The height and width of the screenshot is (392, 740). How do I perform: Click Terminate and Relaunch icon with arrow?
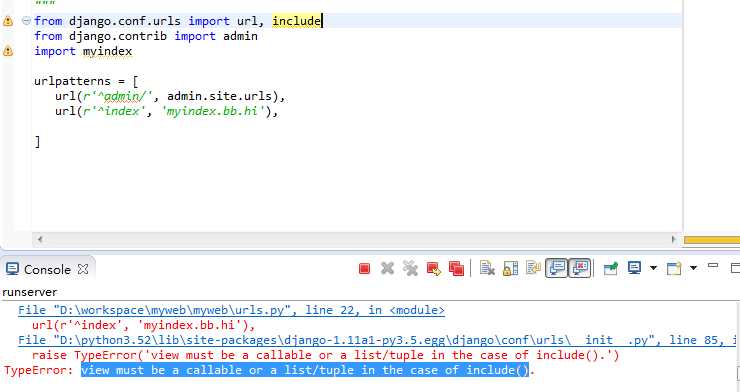pyautogui.click(x=433, y=269)
